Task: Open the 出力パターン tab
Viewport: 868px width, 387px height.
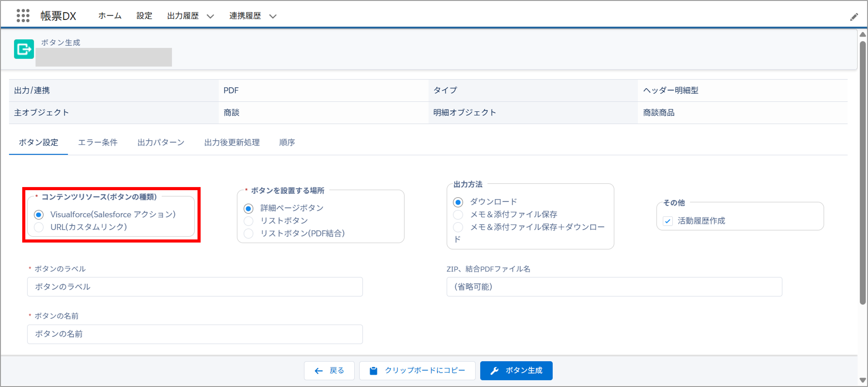Action: [161, 142]
